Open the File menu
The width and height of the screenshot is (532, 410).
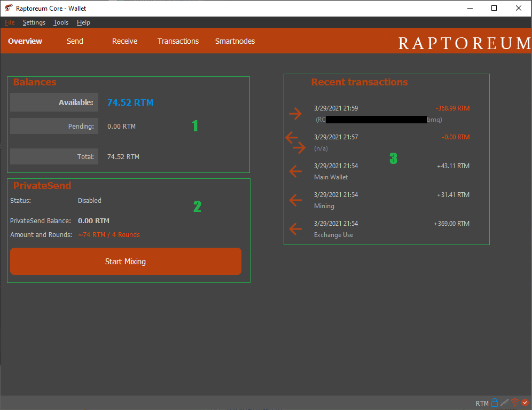tap(9, 22)
